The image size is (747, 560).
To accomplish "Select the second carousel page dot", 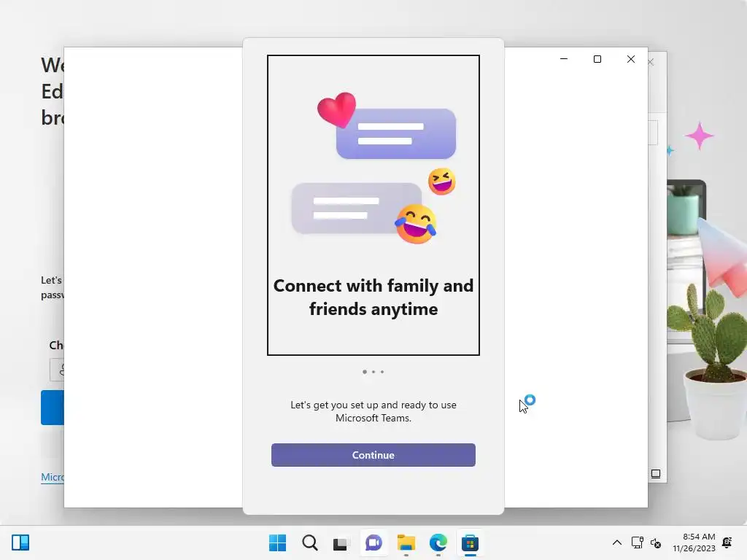I will 373,372.
